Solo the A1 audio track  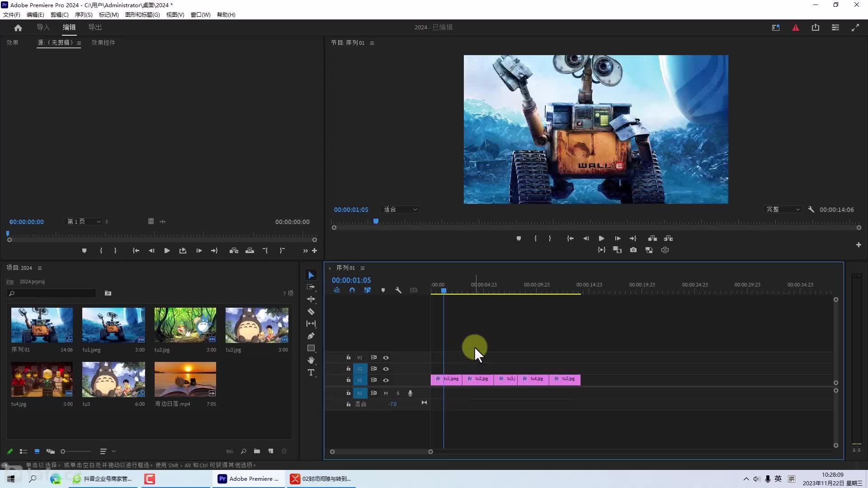tap(398, 393)
